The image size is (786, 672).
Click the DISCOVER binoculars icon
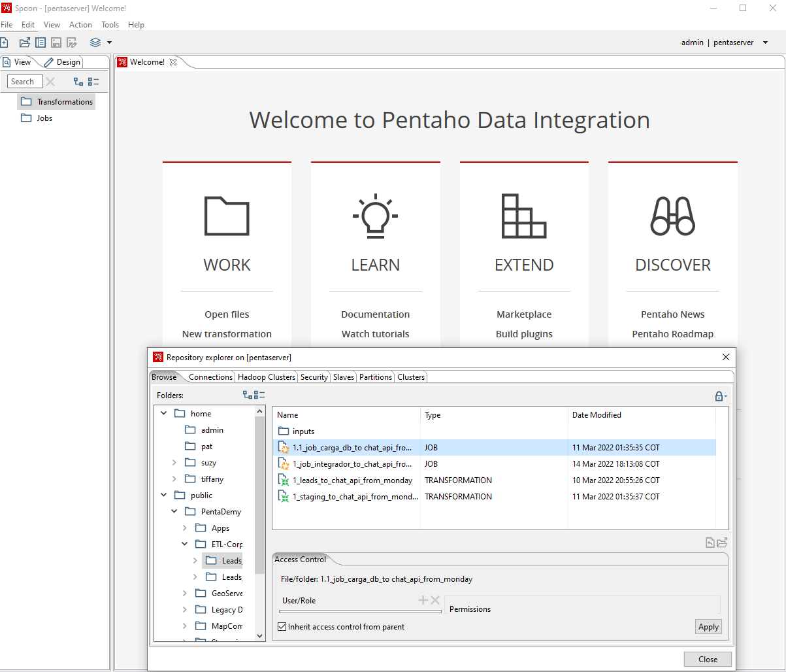672,216
